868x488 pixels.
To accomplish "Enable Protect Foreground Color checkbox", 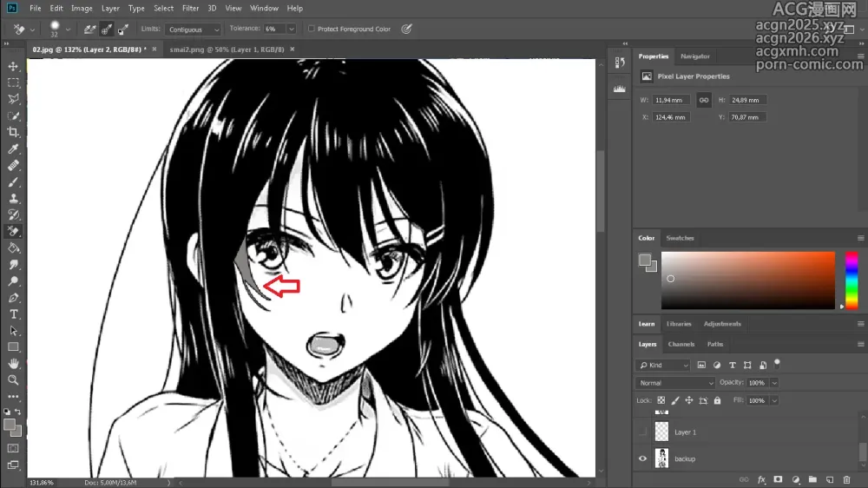I will pyautogui.click(x=311, y=29).
